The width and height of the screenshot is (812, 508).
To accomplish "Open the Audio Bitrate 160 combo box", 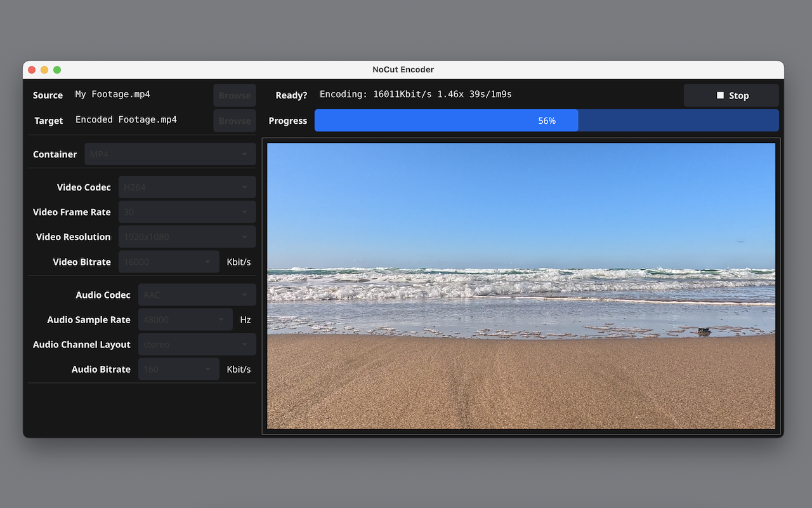I will click(x=178, y=369).
